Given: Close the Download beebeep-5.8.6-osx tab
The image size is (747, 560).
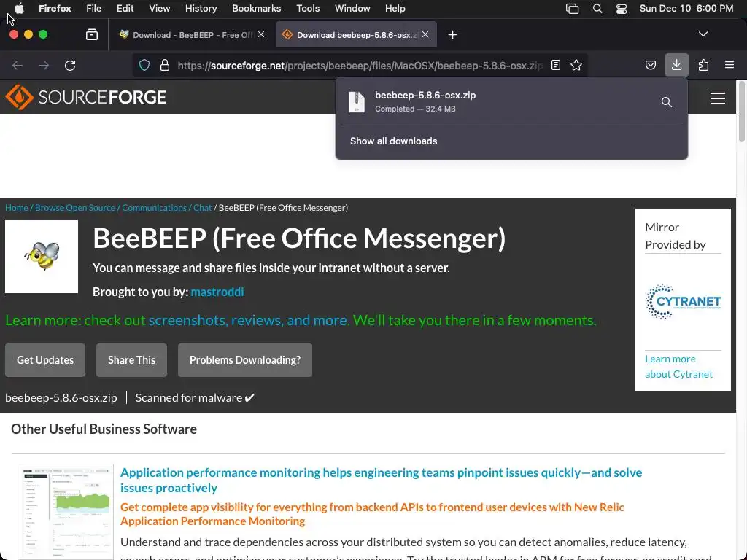Looking at the screenshot, I should [x=425, y=34].
